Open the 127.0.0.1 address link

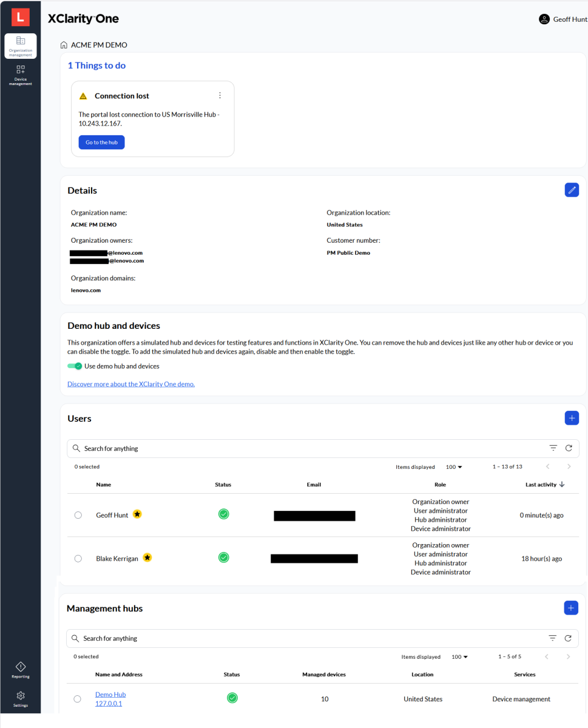click(x=109, y=704)
